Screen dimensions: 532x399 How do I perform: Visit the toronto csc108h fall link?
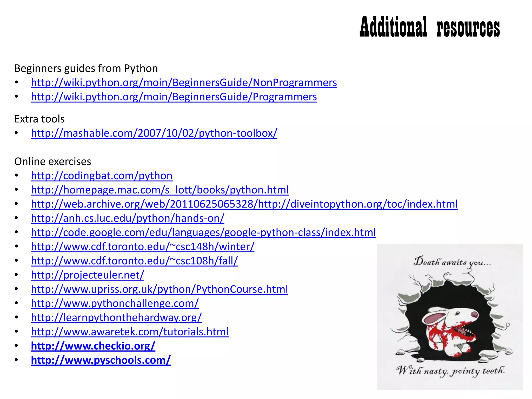(134, 261)
